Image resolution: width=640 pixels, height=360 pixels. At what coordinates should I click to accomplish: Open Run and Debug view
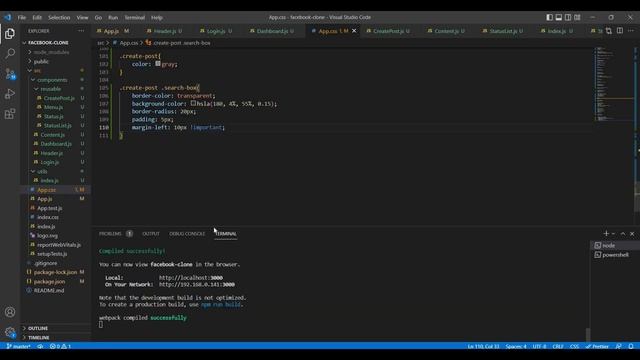coord(10,94)
